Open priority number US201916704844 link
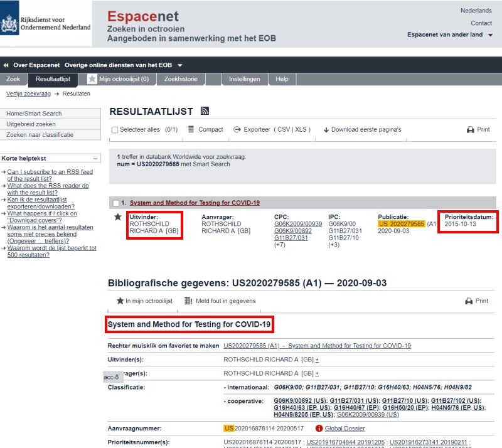Image resolution: width=502 pixels, height=448 pixels. click(x=346, y=442)
